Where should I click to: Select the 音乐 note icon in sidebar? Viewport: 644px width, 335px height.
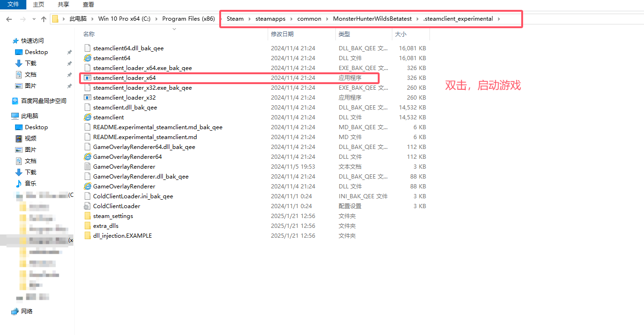pyautogui.click(x=19, y=184)
